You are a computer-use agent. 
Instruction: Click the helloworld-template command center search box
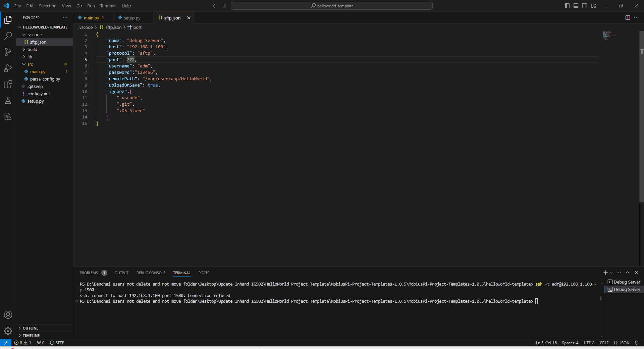(x=331, y=6)
